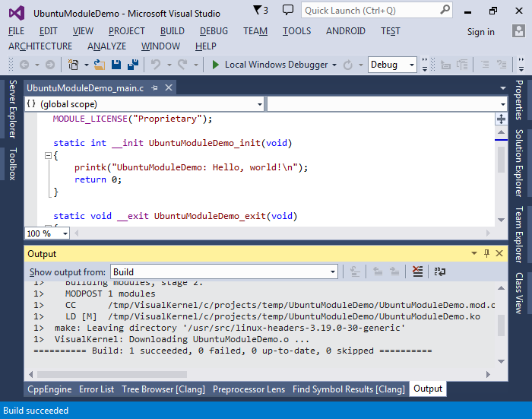The width and height of the screenshot is (532, 419).
Task: Open the feedback speech bubble icon
Action: click(288, 10)
